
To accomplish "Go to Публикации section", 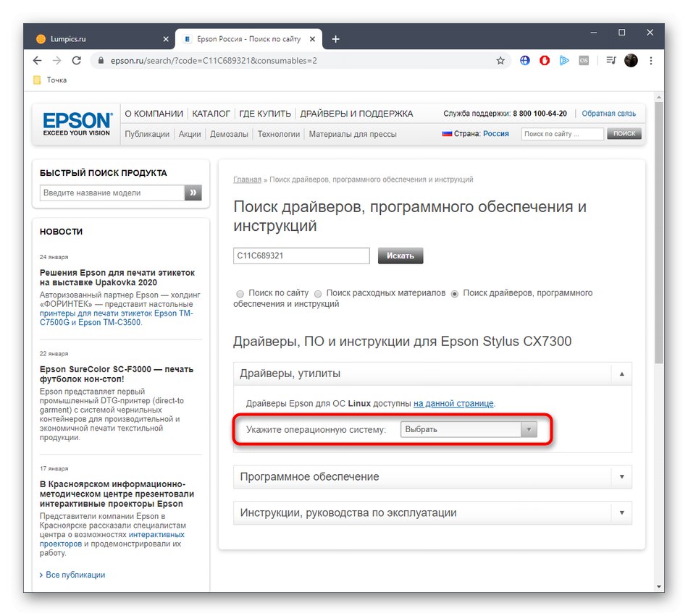I will (x=147, y=134).
